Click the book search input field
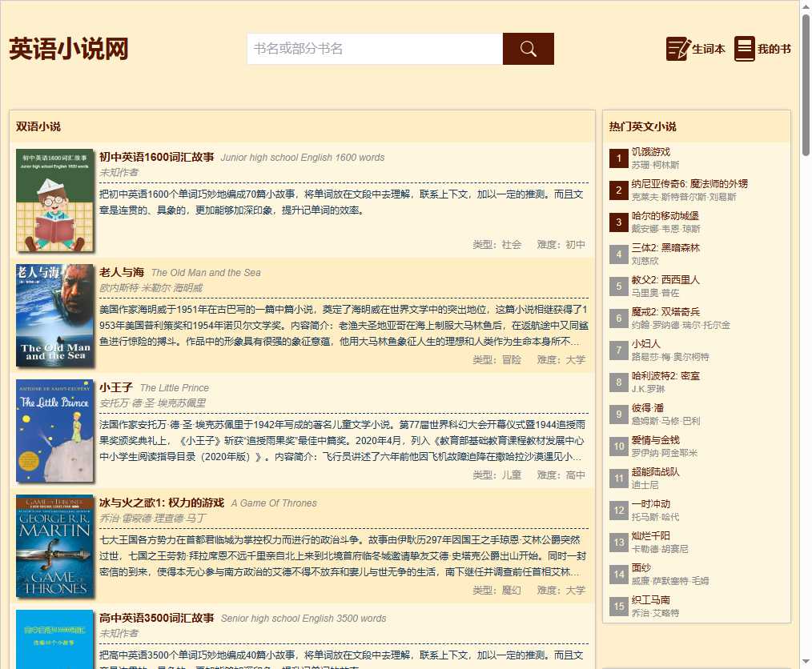812x669 pixels. point(368,49)
